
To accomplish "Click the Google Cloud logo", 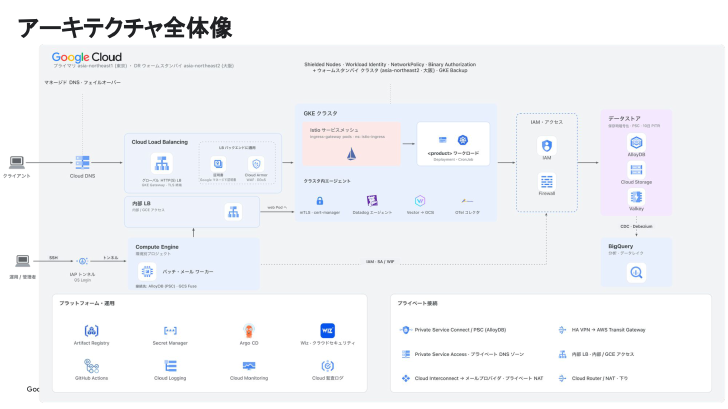I will pyautogui.click(x=87, y=57).
